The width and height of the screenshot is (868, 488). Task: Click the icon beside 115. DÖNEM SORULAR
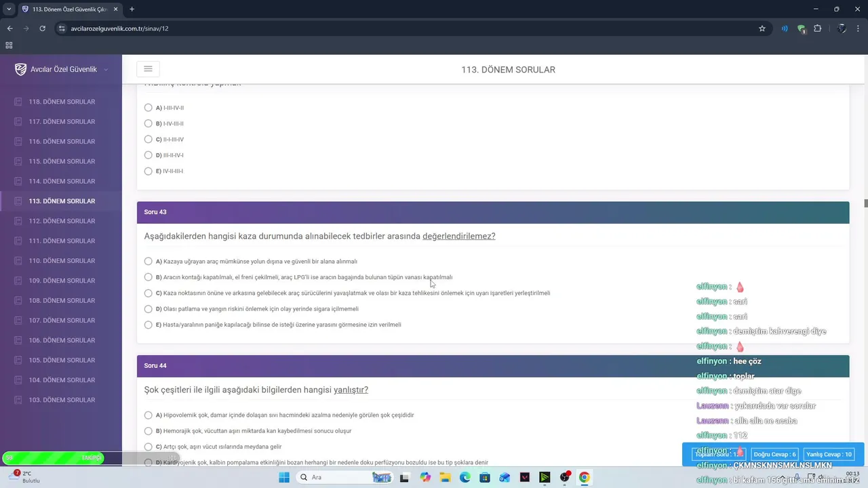(18, 161)
